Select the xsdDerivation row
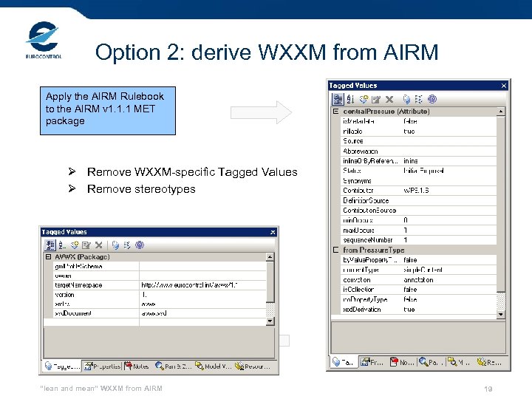Viewport: 532px width, 399px height. (418, 310)
